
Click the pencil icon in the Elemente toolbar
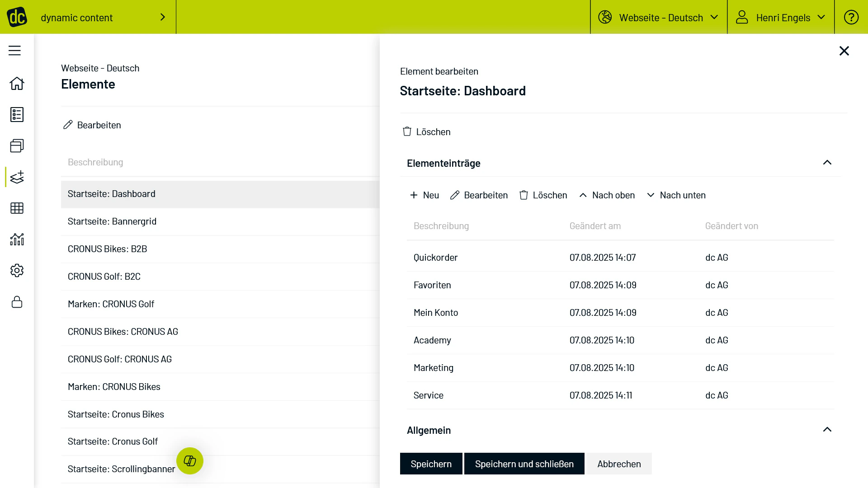pyautogui.click(x=68, y=125)
